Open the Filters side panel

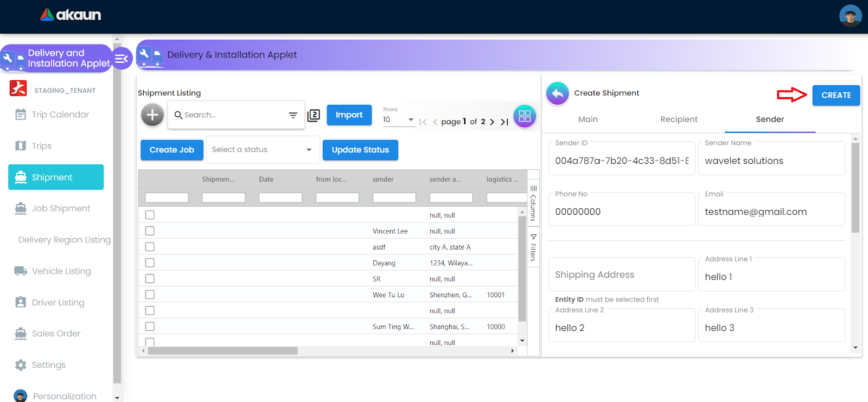click(533, 247)
